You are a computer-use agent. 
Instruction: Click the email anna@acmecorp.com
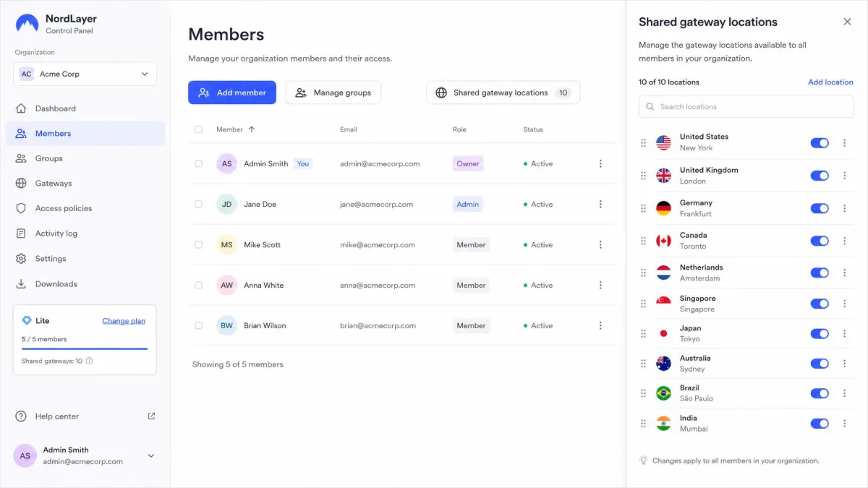click(378, 286)
